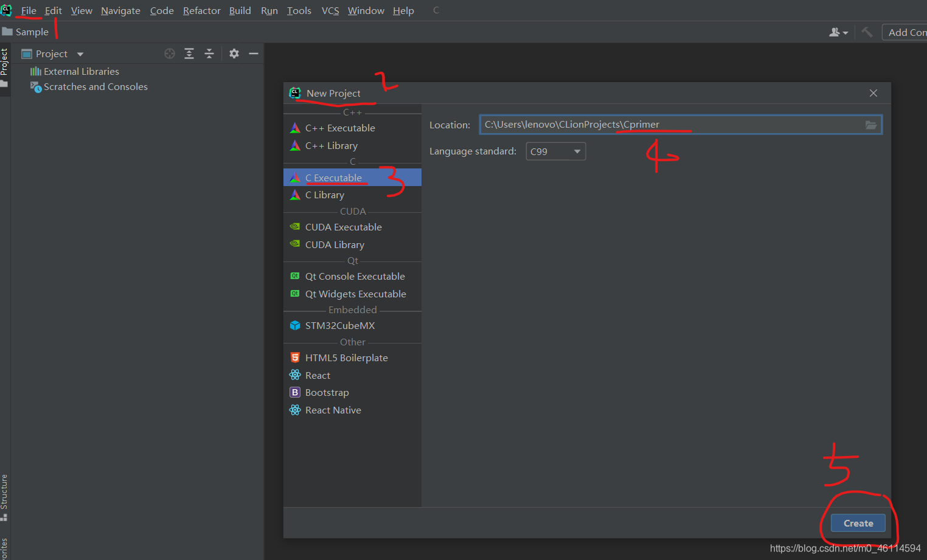Open the Help menu
The image size is (927, 560).
click(403, 11)
